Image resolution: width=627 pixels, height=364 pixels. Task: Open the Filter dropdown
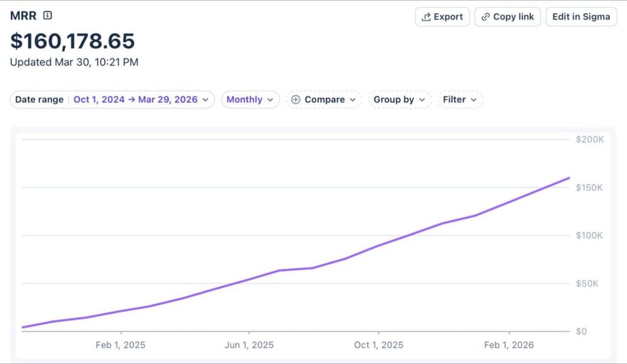460,99
